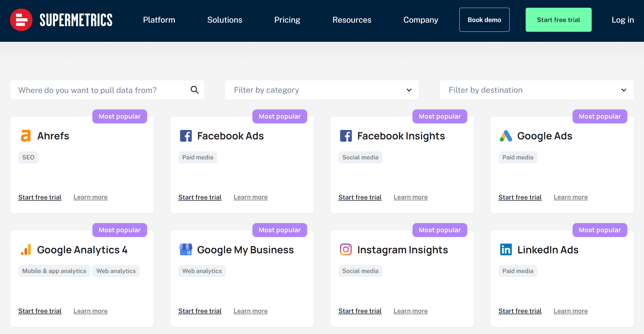Expand the Filter by destination dropdown

point(537,90)
